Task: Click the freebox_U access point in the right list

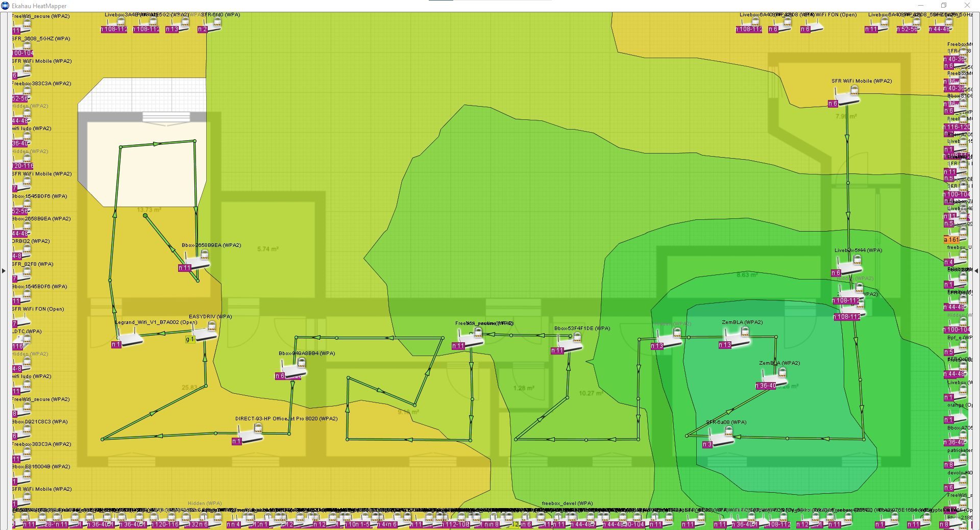Action: coord(957,257)
